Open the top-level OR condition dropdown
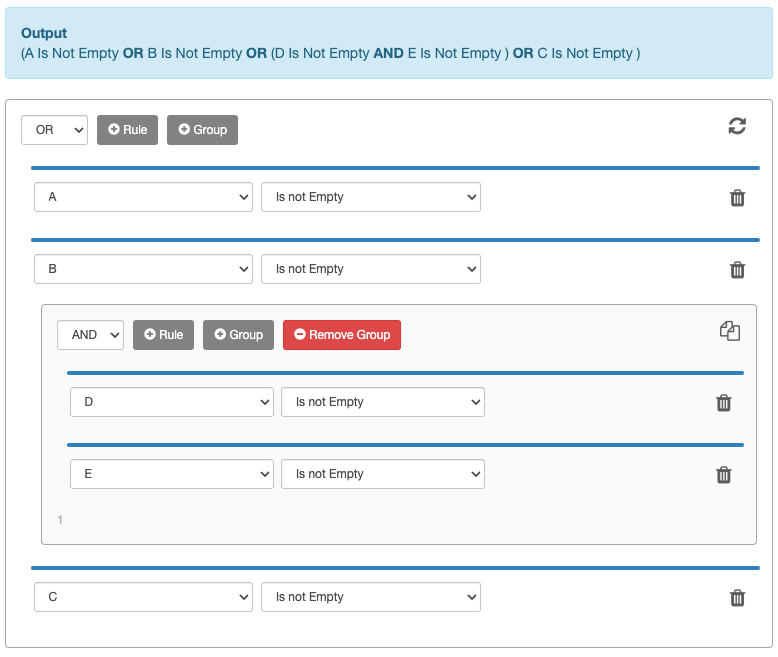The height and width of the screenshot is (657, 778). [55, 130]
